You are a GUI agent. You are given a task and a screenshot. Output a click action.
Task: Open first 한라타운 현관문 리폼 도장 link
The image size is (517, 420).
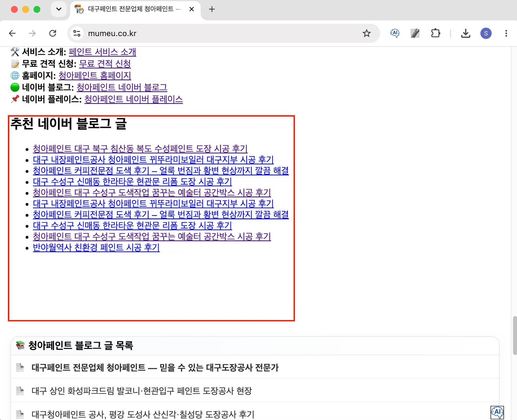pos(132,182)
